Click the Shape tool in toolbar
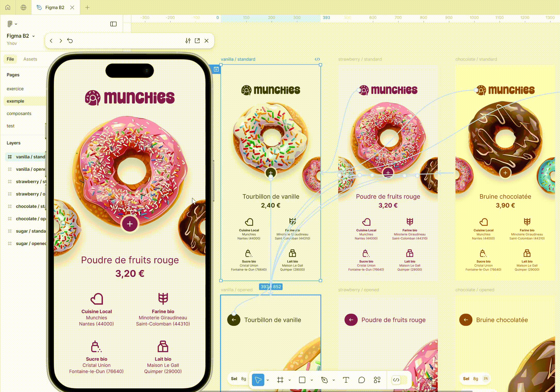The height and width of the screenshot is (392, 560). (x=302, y=380)
